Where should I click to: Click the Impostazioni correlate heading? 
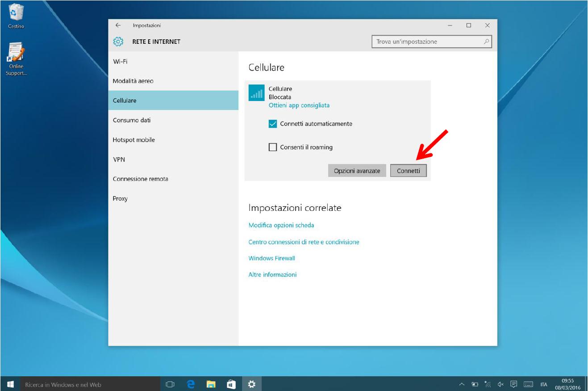(295, 208)
